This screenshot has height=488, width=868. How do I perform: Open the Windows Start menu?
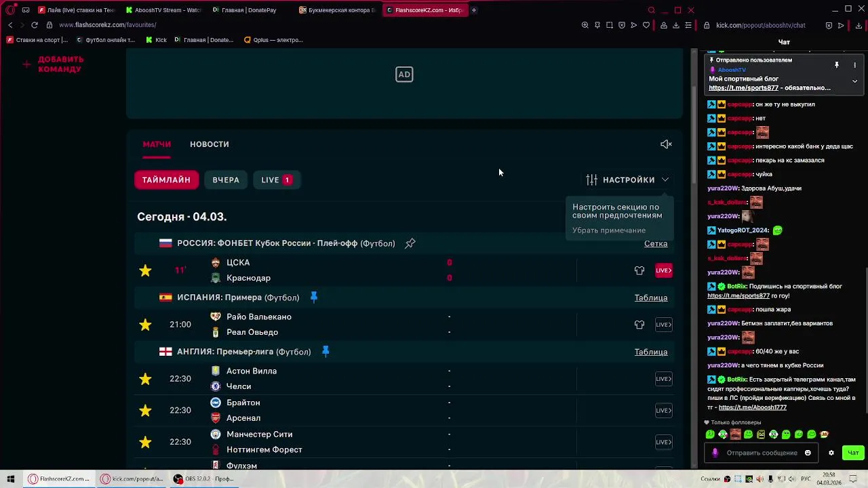(11, 479)
